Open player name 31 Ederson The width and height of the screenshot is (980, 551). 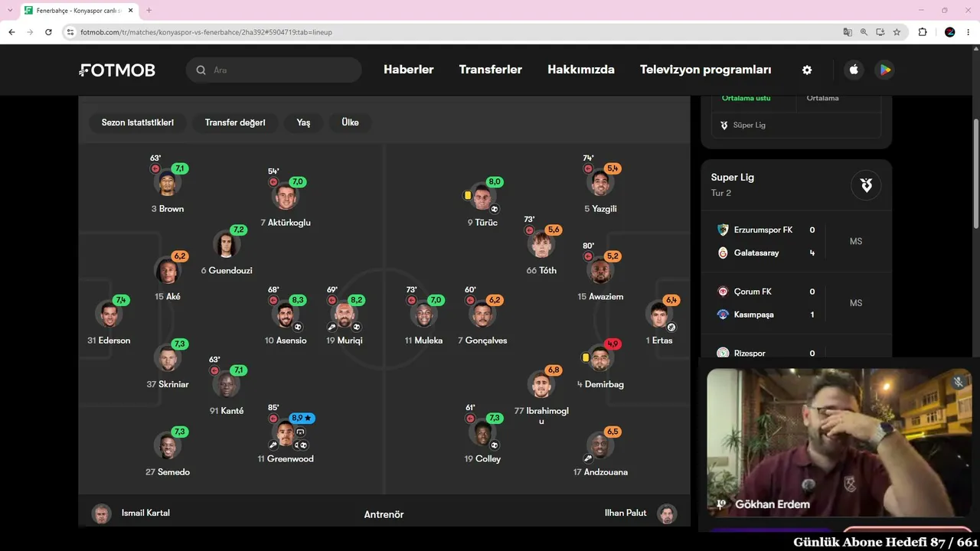coord(109,341)
